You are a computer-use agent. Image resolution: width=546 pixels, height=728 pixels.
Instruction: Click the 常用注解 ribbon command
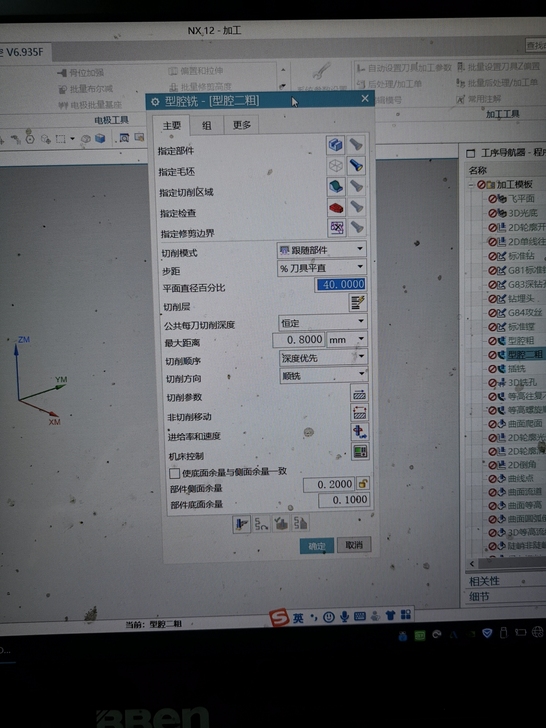(x=479, y=99)
